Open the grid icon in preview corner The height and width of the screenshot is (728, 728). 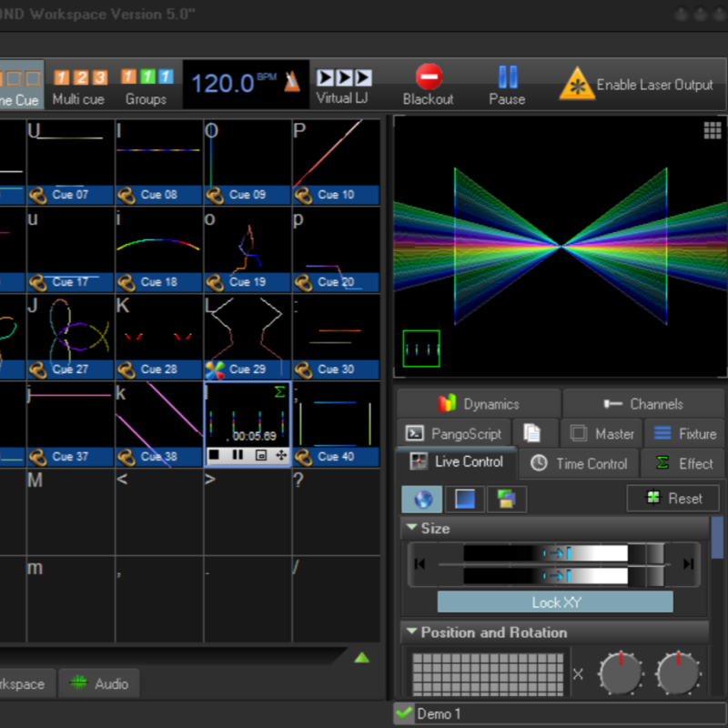pyautogui.click(x=713, y=130)
